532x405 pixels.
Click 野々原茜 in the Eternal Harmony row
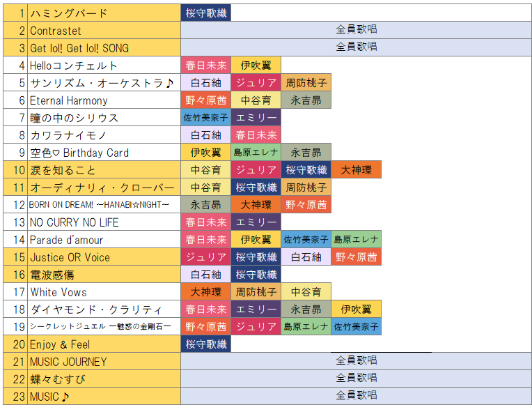coord(205,100)
